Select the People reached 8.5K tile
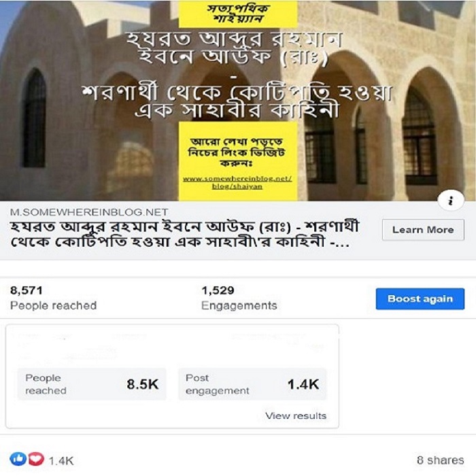 tap(92, 384)
